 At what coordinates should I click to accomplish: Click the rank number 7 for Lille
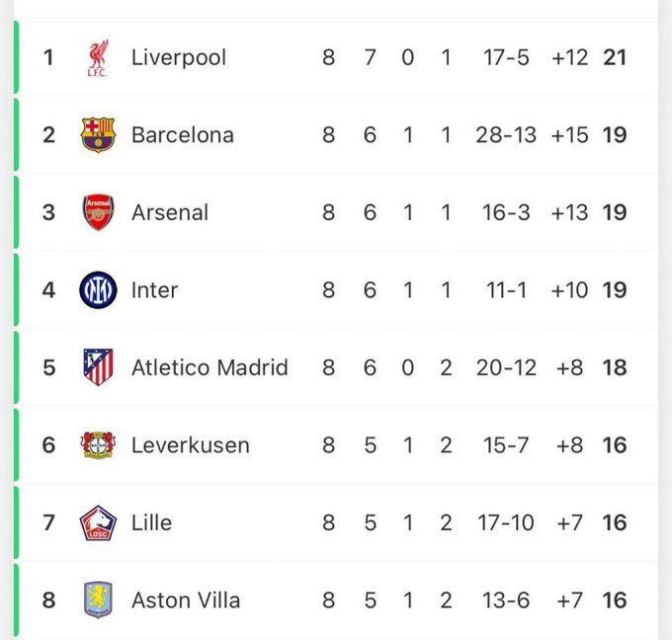click(x=48, y=523)
